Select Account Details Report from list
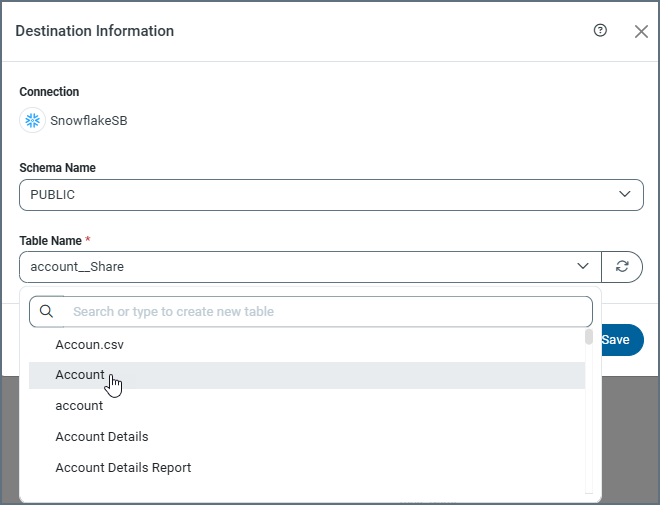 pyautogui.click(x=123, y=468)
